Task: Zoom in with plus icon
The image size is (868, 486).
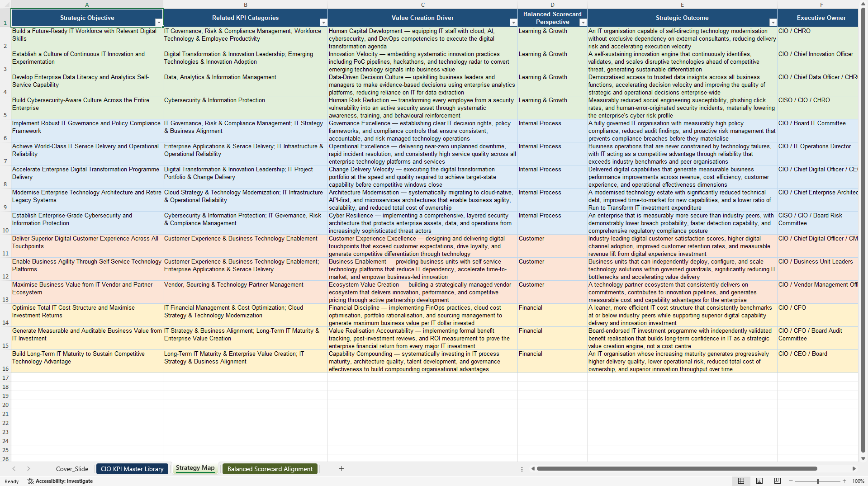Action: click(844, 481)
